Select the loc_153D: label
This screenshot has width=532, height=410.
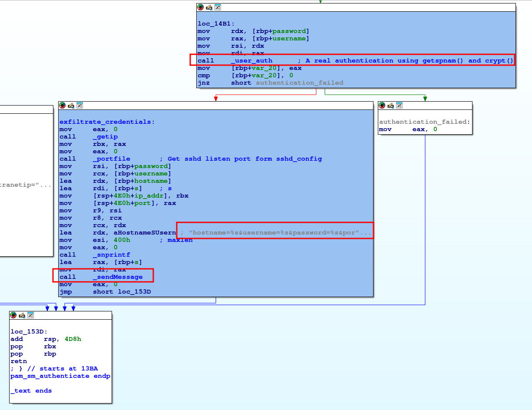tap(30, 332)
